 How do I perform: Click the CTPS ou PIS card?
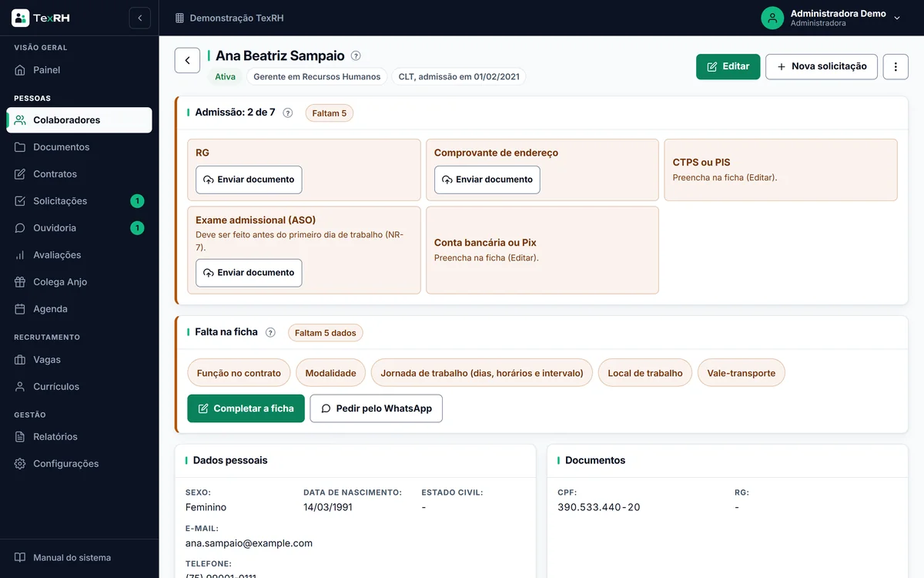(781, 170)
